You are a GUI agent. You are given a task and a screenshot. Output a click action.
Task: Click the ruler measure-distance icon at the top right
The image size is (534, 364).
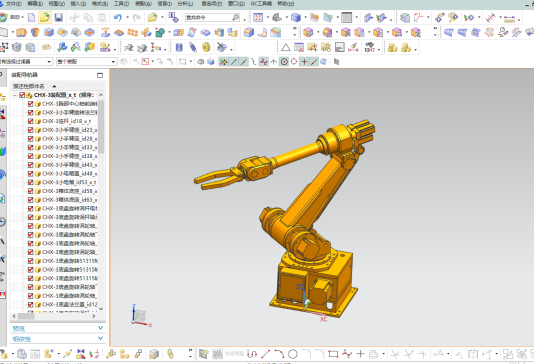point(509,18)
